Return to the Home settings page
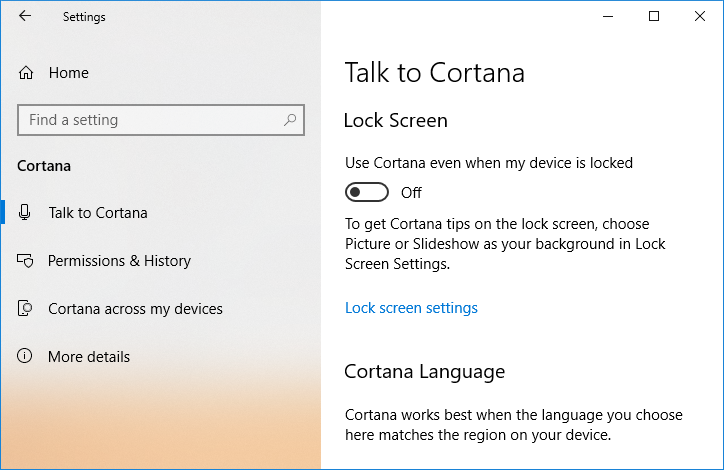Viewport: 724px width, 470px height. [68, 73]
